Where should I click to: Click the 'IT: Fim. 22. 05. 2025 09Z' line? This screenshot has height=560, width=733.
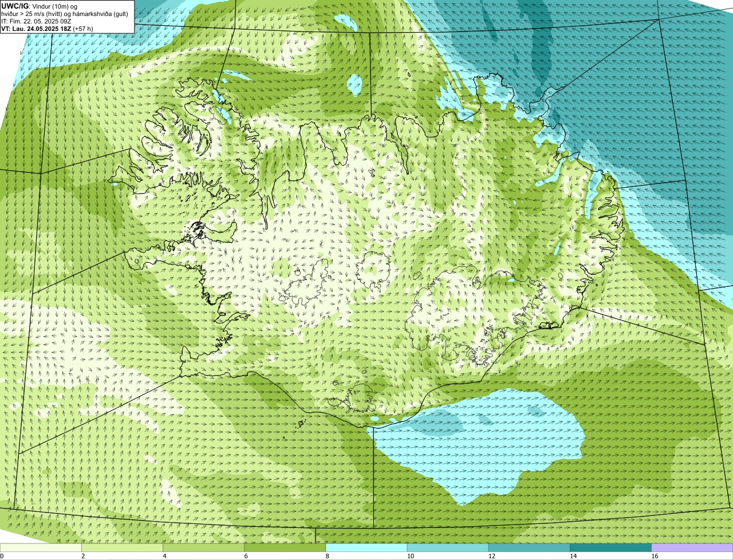click(x=36, y=21)
